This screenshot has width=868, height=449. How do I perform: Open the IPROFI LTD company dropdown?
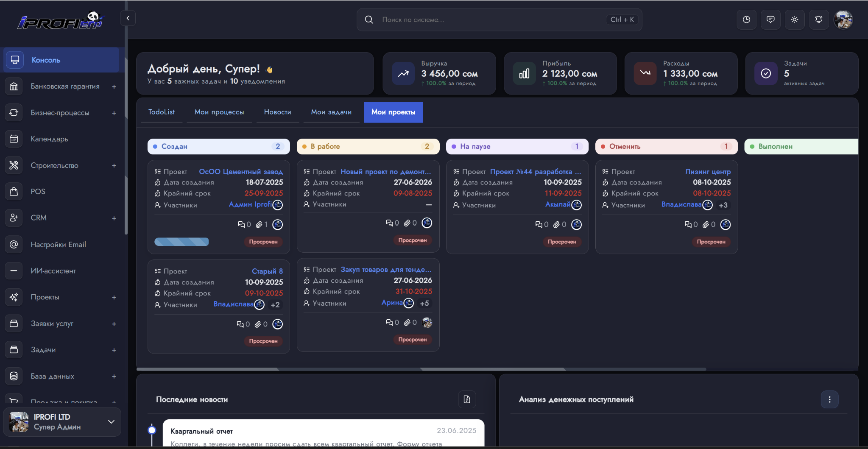coord(62,422)
